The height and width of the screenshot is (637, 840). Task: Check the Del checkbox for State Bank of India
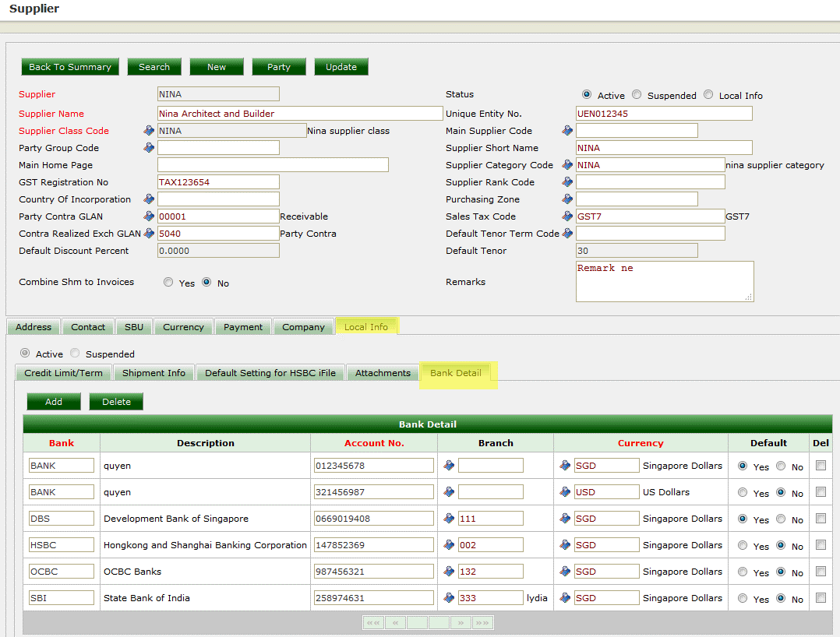821,598
